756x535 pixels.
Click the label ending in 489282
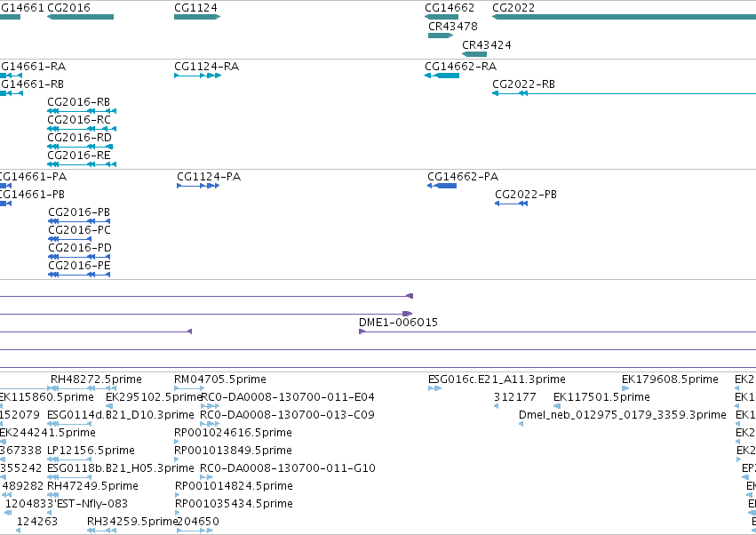coord(23,486)
